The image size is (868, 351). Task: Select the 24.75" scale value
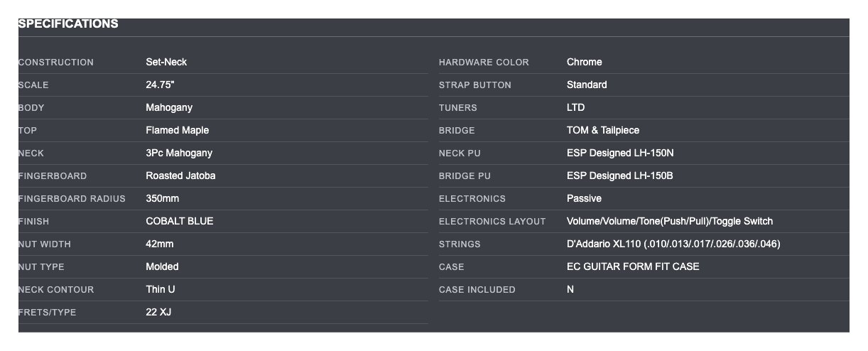[160, 85]
